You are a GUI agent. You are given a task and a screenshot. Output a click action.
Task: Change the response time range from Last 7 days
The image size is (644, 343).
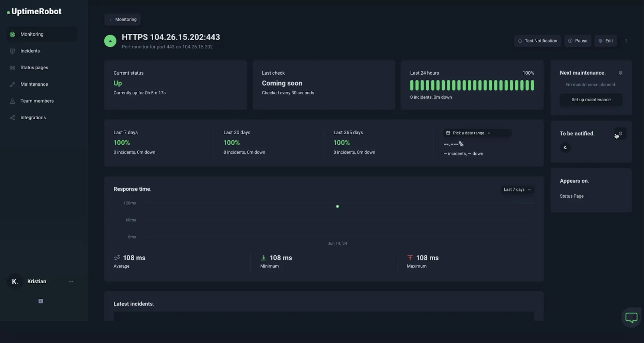[x=517, y=189]
